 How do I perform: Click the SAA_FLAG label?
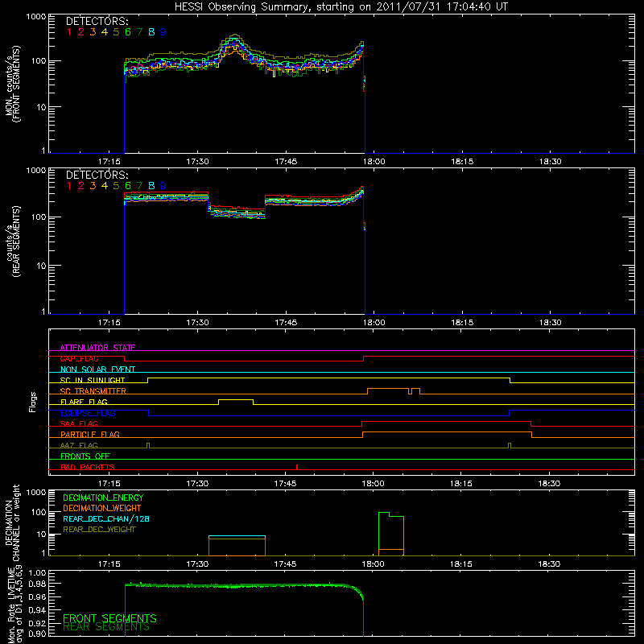(x=79, y=423)
